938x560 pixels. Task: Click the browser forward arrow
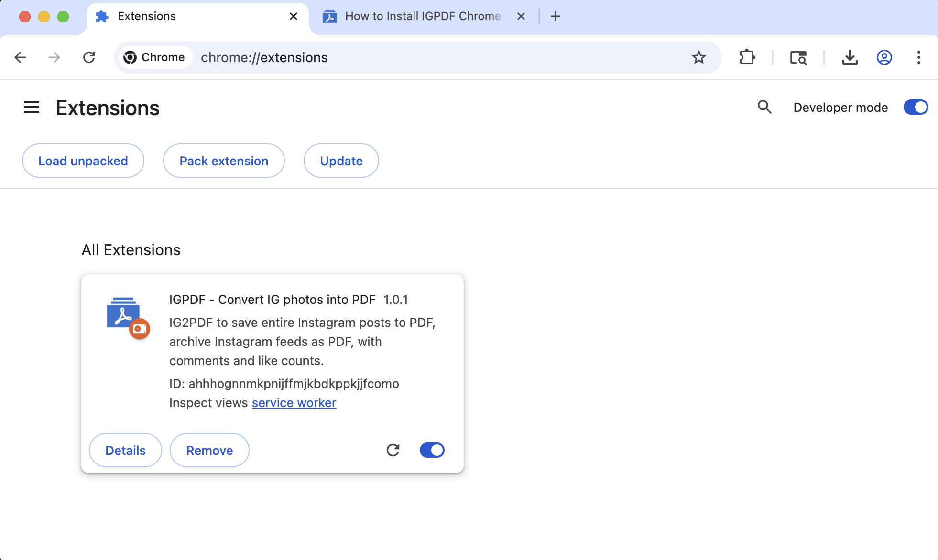(x=55, y=57)
